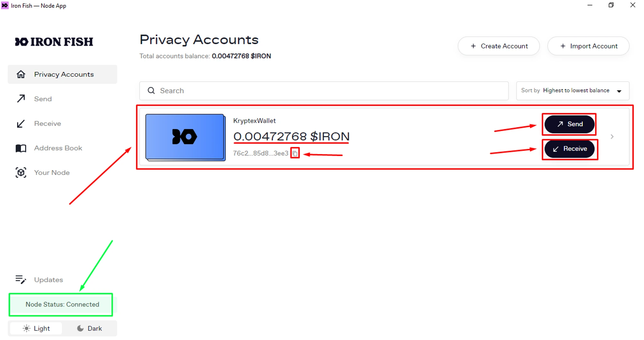Click the Import Account button

coord(588,46)
